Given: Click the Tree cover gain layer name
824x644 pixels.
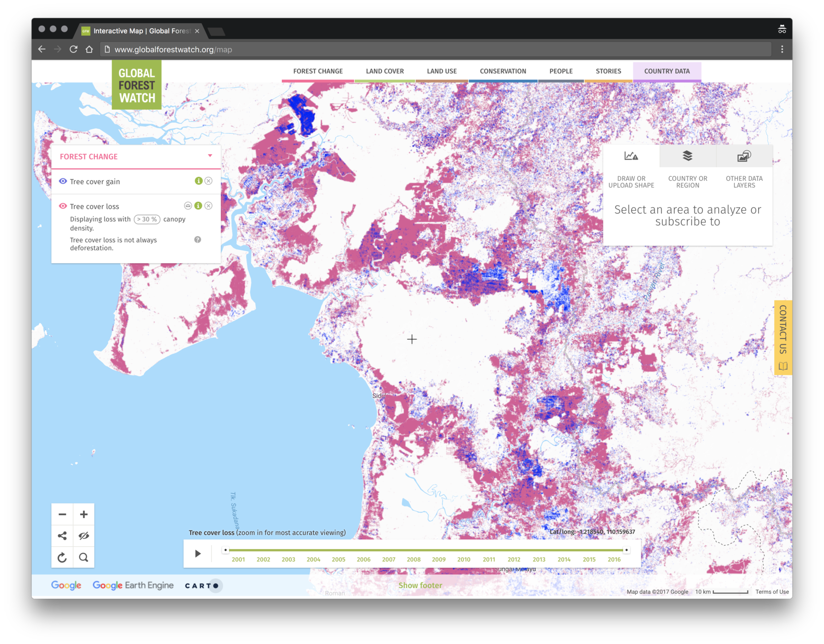Looking at the screenshot, I should pos(95,182).
